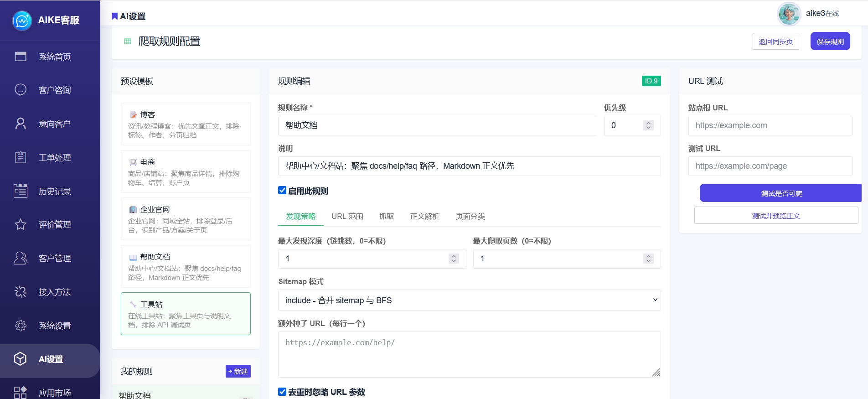The height and width of the screenshot is (399, 868).
Task: Click table icon beside 爬取规则配置
Action: [x=128, y=41]
